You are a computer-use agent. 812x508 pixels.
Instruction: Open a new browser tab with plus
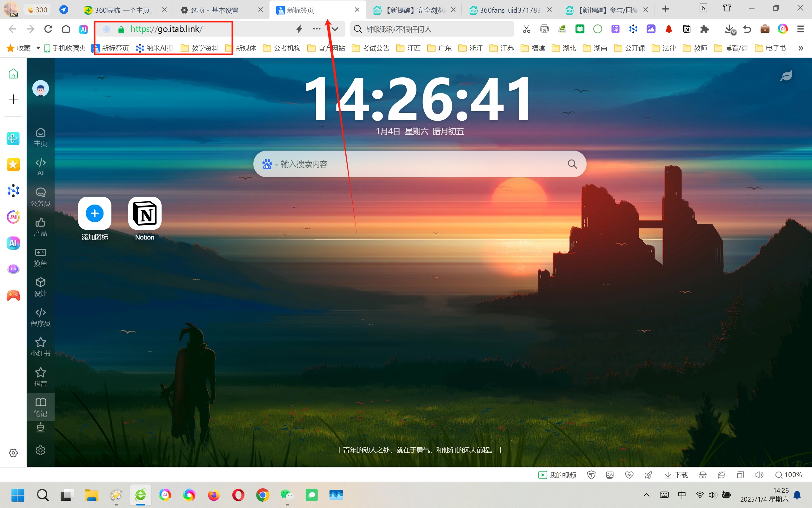[x=665, y=10]
